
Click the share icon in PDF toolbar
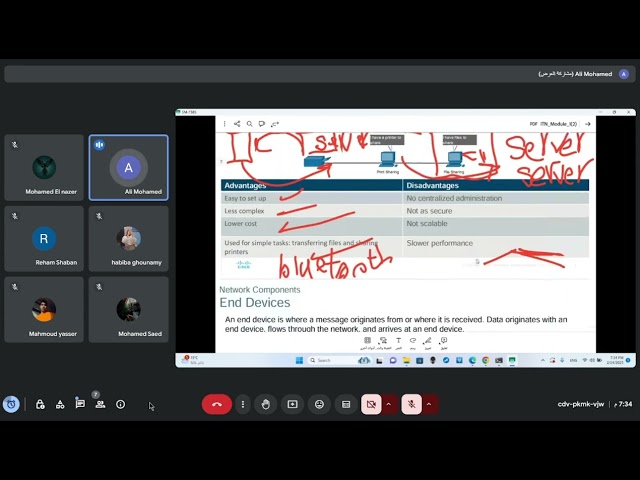(237, 124)
